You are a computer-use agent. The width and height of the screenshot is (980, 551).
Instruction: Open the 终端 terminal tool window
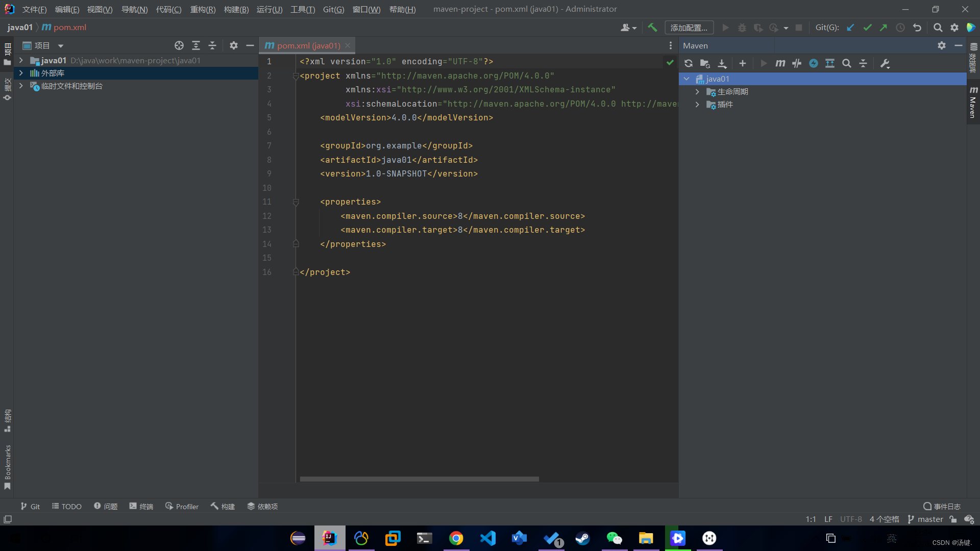141,506
